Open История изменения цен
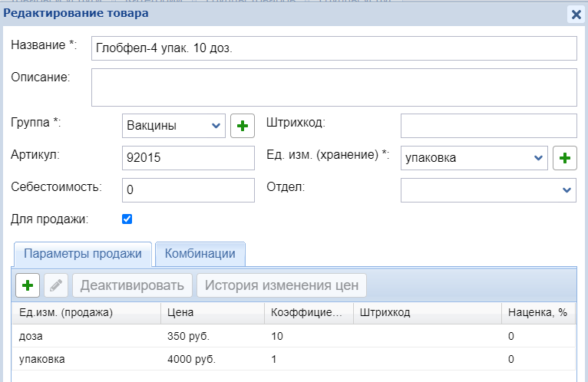 click(282, 286)
